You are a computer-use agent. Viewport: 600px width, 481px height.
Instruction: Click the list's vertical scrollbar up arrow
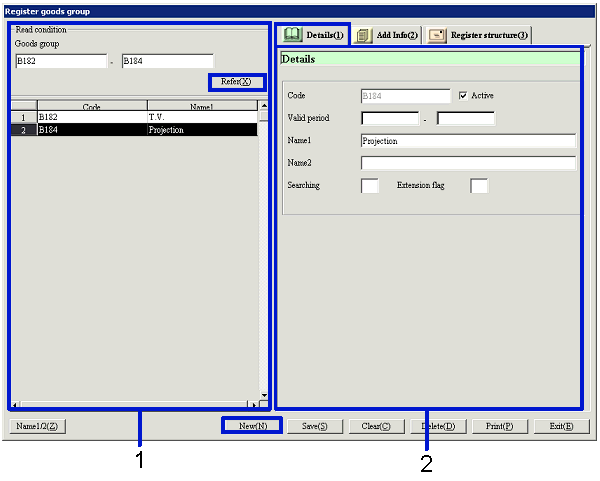pyautogui.click(x=264, y=105)
